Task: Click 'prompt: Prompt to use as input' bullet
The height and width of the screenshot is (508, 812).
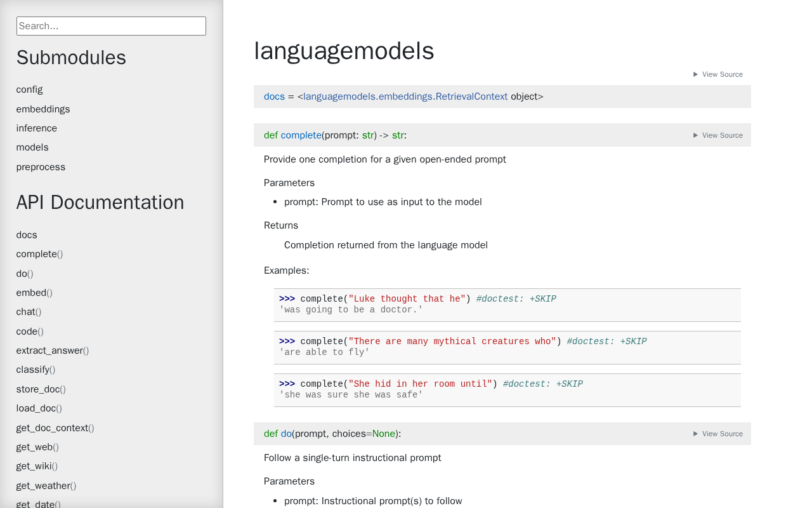Action: [383, 202]
